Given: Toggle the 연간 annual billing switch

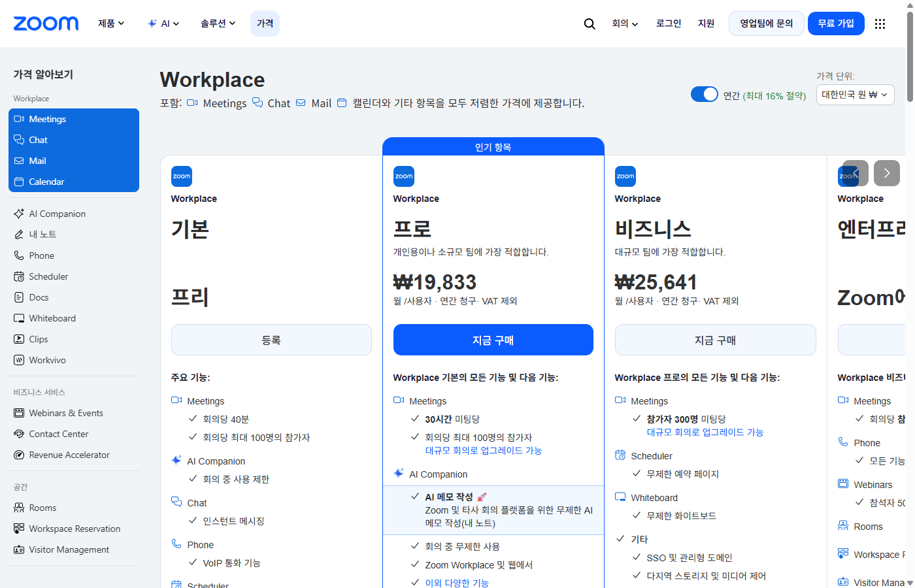Looking at the screenshot, I should click(705, 93).
